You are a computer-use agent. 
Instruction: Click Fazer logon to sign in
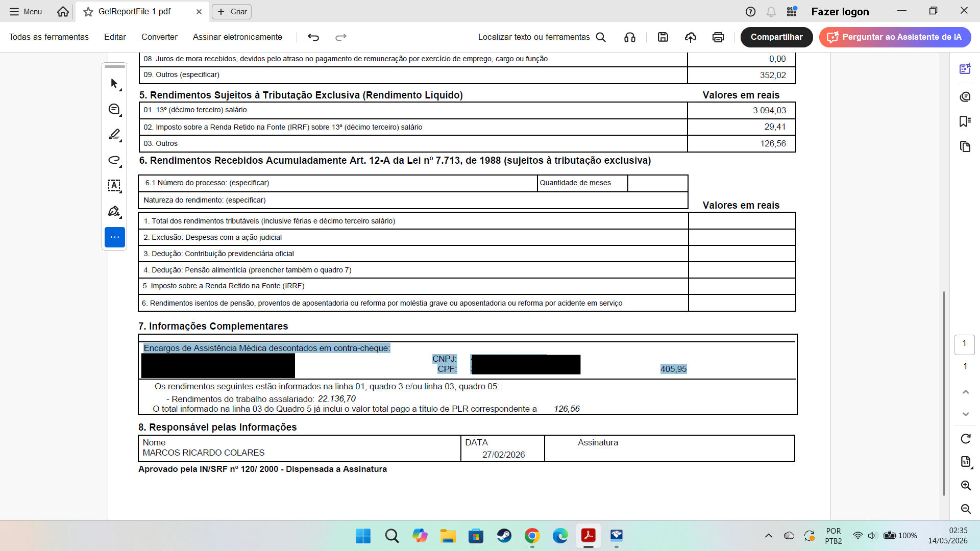click(x=840, y=12)
